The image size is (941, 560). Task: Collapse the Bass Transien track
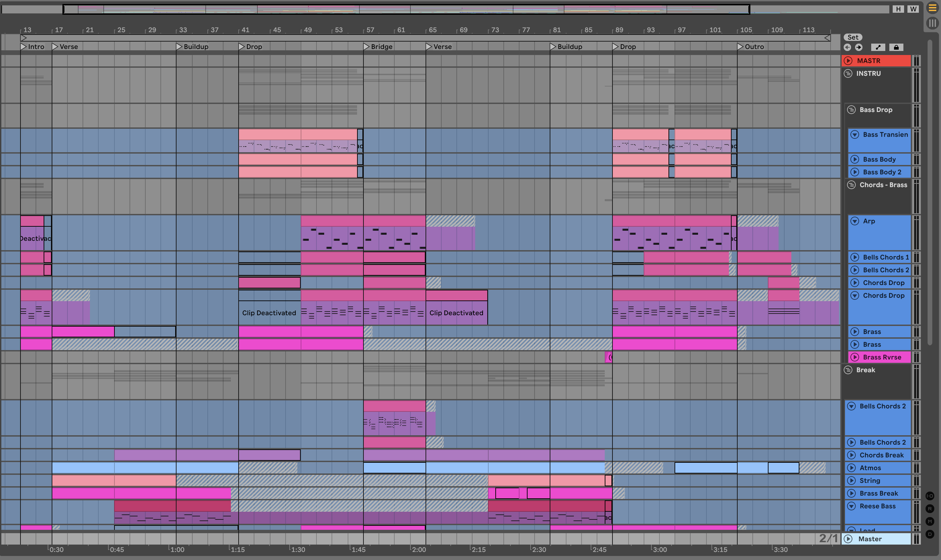click(x=855, y=135)
